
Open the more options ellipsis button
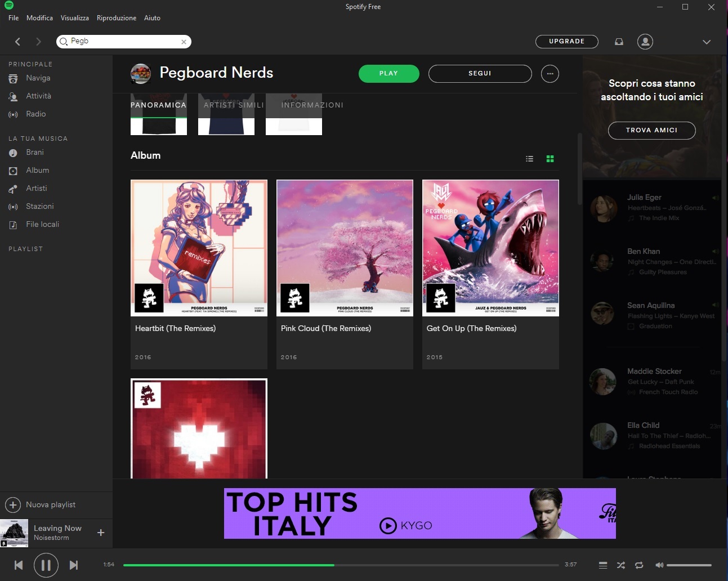tap(550, 74)
